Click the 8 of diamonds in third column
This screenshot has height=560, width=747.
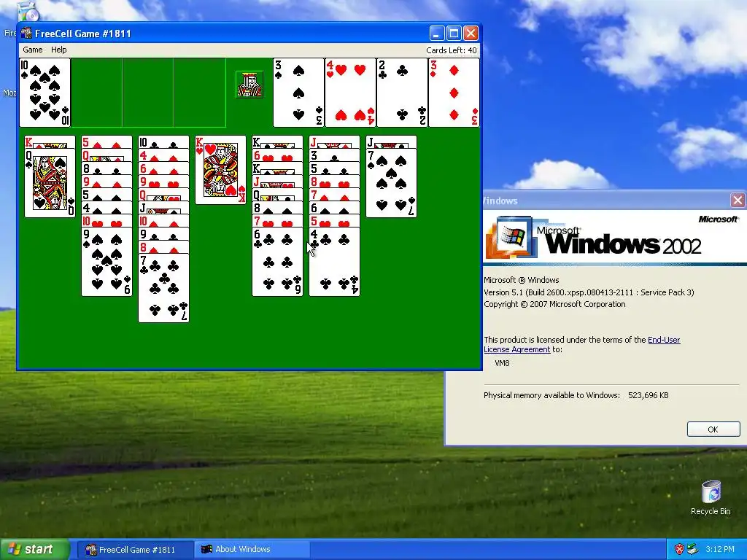click(164, 248)
